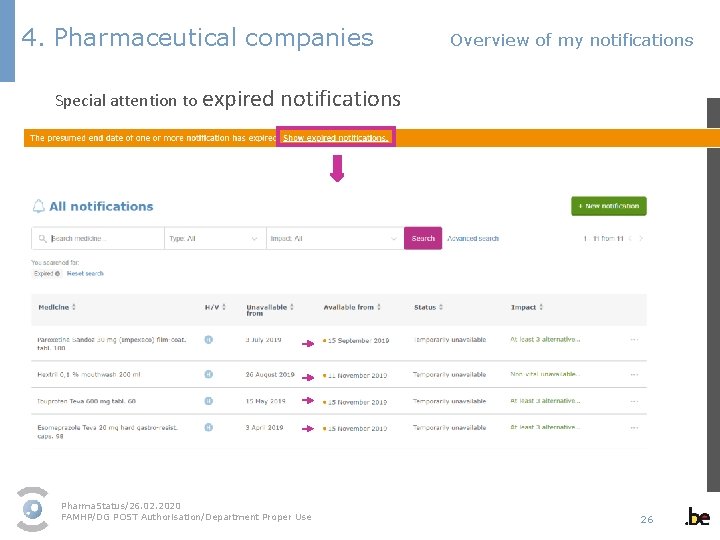This screenshot has height=540, width=720.
Task: Open the three-dot menu for Paroxetine Sandoz
Action: coord(634,340)
